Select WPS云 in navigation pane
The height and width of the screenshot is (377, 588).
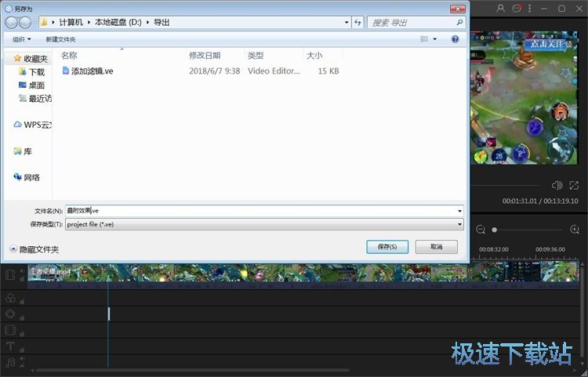pos(33,125)
